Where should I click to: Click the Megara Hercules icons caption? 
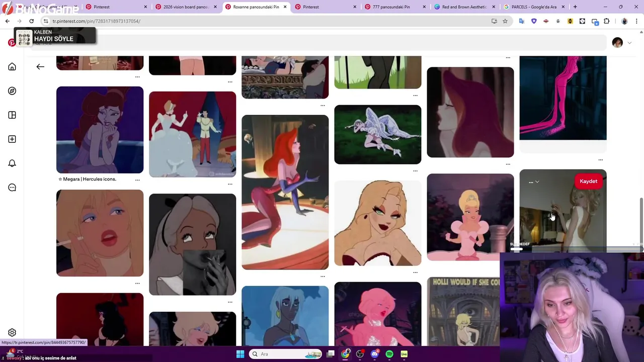click(88, 179)
